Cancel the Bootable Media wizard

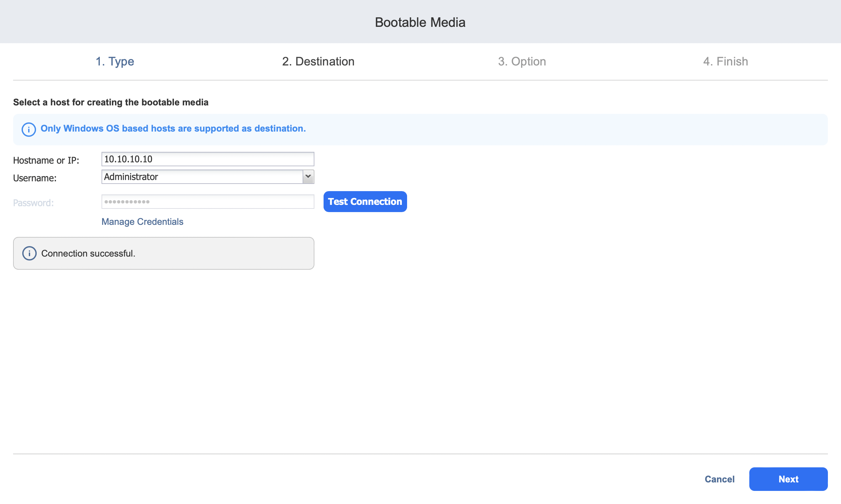(720, 479)
